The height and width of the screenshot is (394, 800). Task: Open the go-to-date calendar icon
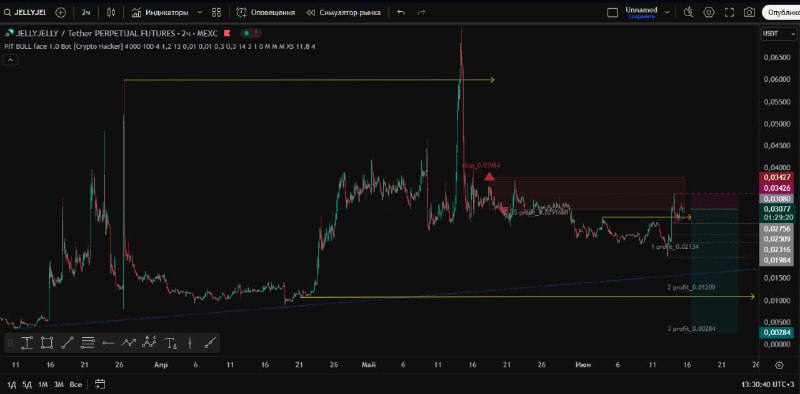point(100,384)
